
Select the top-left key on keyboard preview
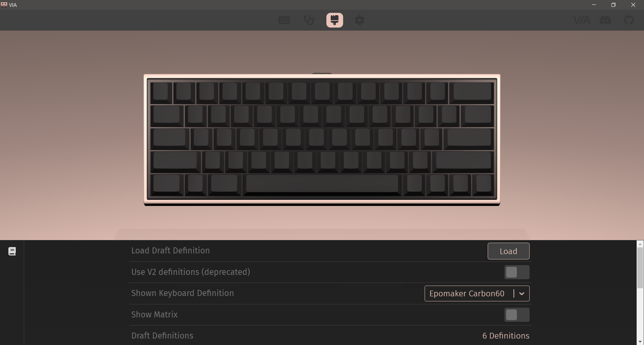point(161,92)
